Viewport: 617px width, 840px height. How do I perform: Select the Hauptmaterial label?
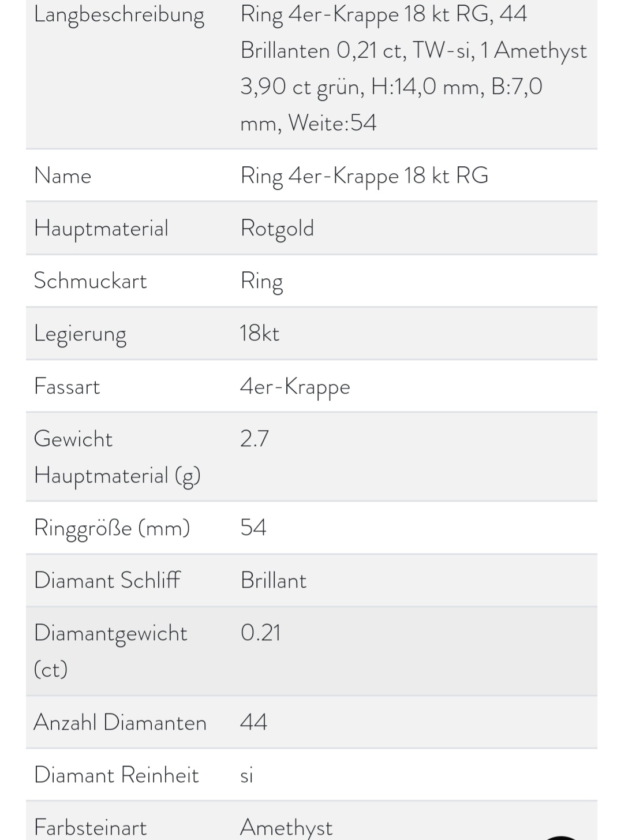pyautogui.click(x=101, y=229)
